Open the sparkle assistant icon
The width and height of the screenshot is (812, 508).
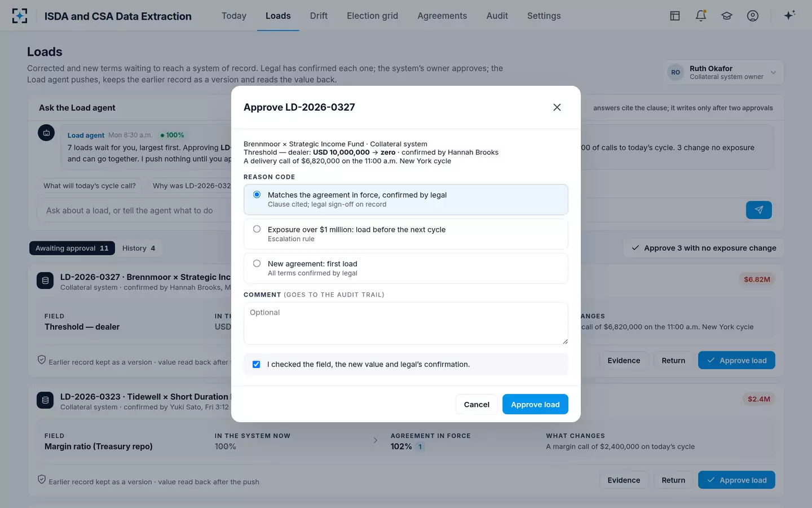tap(789, 15)
